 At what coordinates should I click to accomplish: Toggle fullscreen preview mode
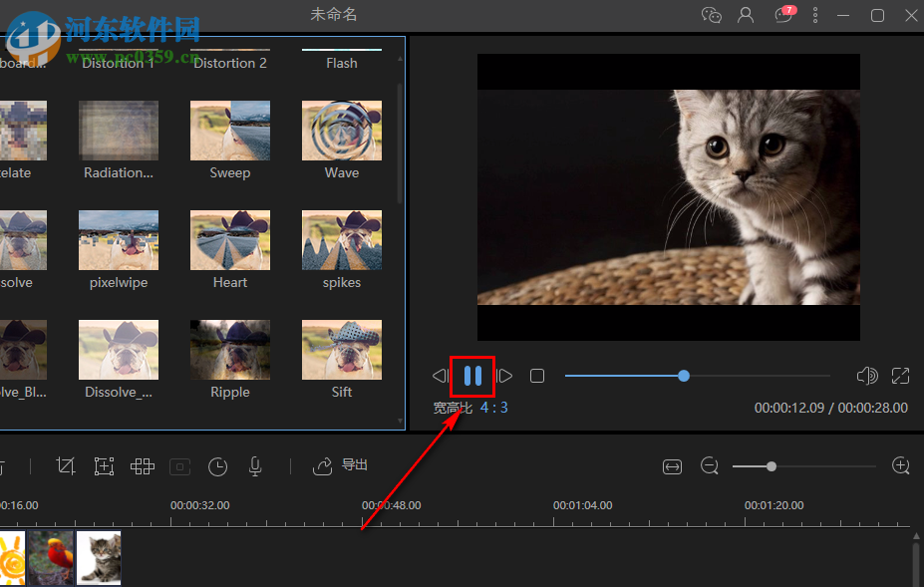click(901, 376)
